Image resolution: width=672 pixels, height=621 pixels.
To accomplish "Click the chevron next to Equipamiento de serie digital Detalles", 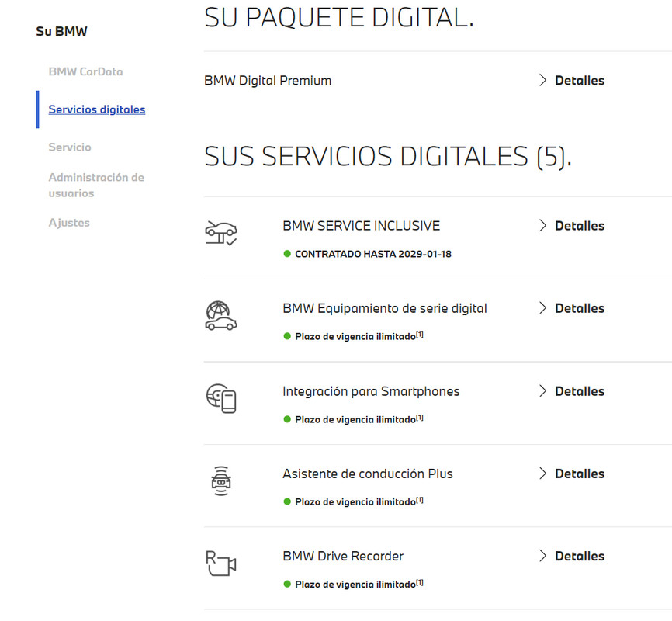I will [542, 308].
